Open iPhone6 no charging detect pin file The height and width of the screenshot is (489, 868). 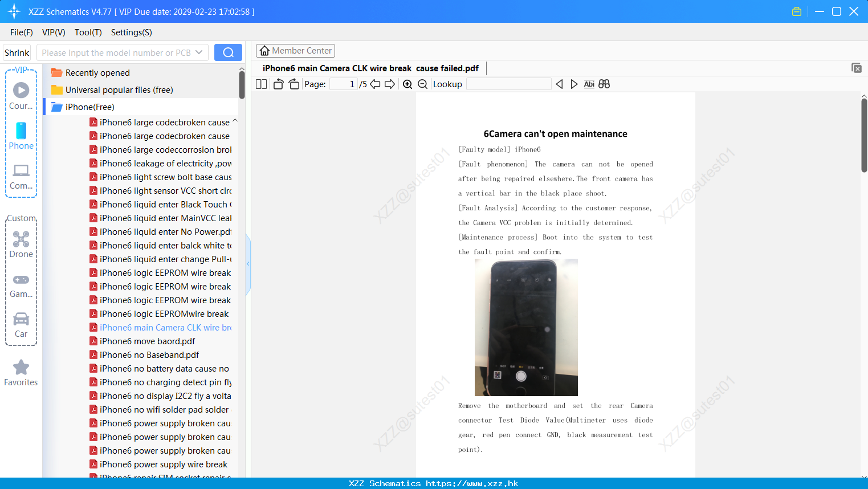point(161,382)
